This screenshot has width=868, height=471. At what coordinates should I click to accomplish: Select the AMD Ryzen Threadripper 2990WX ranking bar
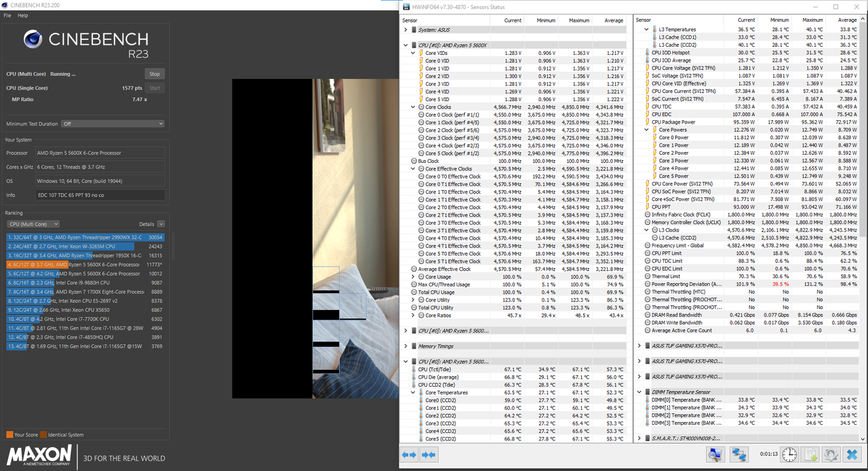(86, 238)
